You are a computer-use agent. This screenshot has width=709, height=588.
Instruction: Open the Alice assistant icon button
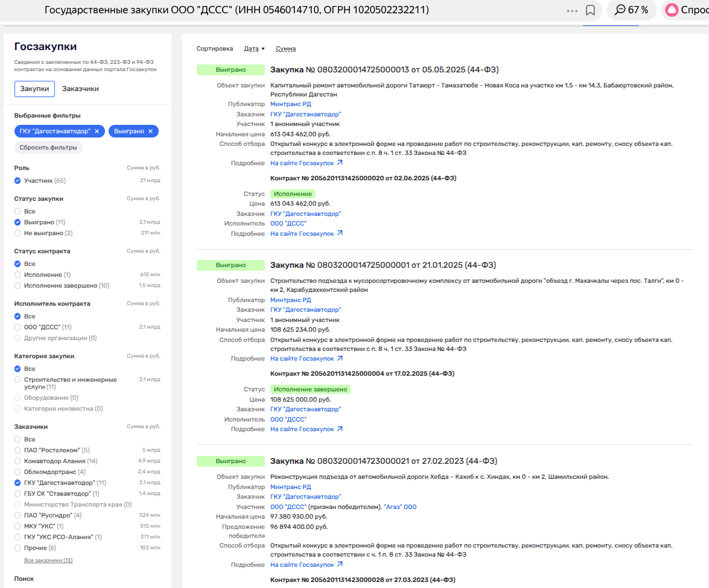click(671, 10)
